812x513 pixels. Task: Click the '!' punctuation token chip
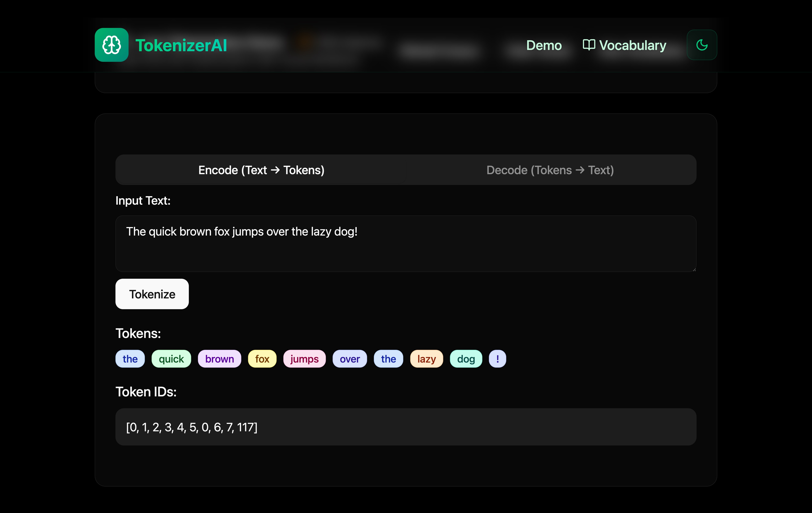tap(497, 359)
